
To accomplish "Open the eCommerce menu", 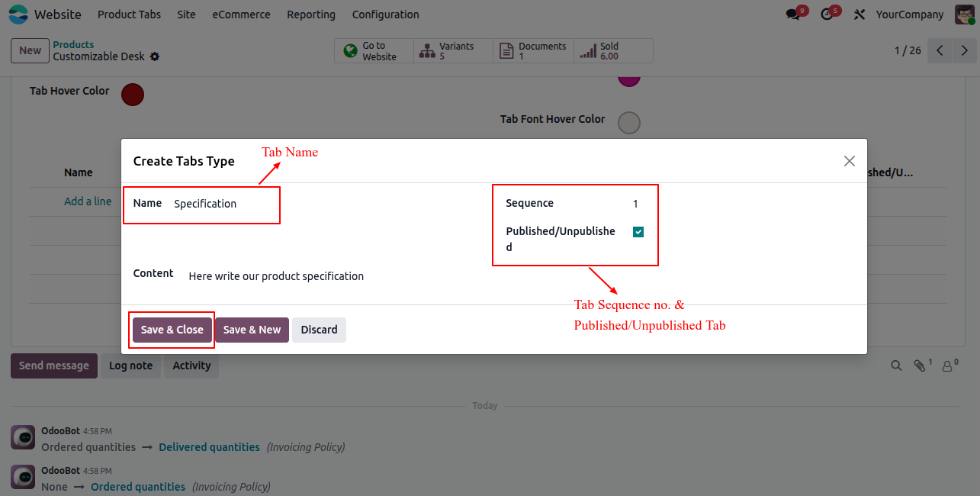I will pyautogui.click(x=241, y=14).
